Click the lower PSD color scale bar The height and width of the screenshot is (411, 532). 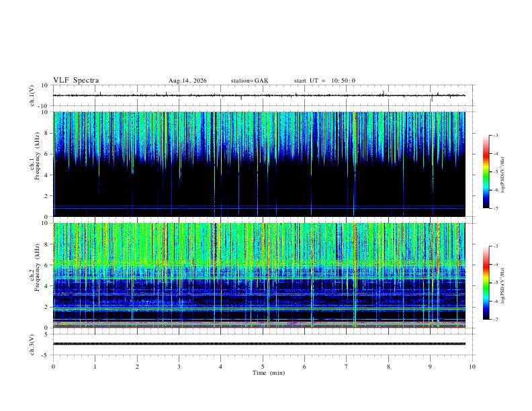pos(486,283)
